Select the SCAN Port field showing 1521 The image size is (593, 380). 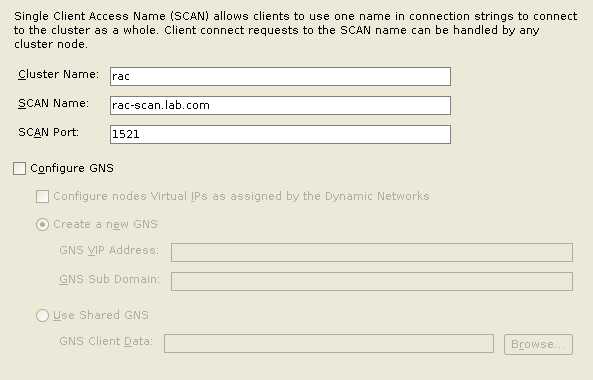click(x=280, y=134)
